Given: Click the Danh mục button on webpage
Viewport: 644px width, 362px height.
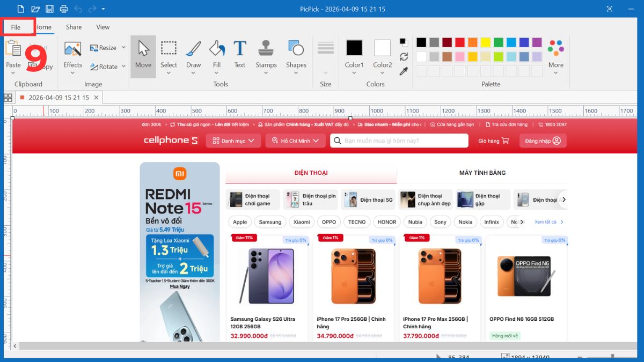Looking at the screenshot, I should point(233,141).
